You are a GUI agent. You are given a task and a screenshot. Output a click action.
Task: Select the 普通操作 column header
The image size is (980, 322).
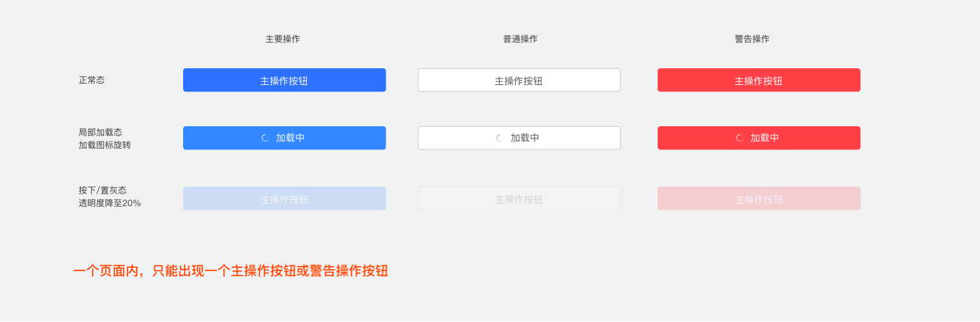[520, 39]
